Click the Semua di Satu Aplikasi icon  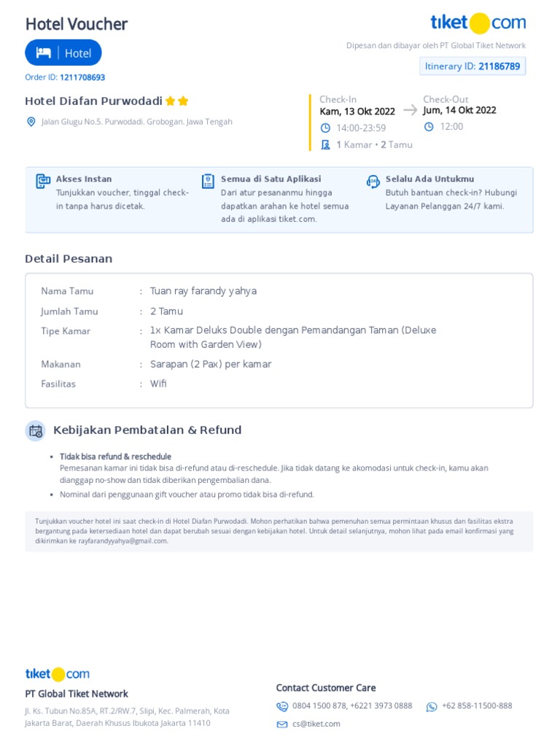208,182
